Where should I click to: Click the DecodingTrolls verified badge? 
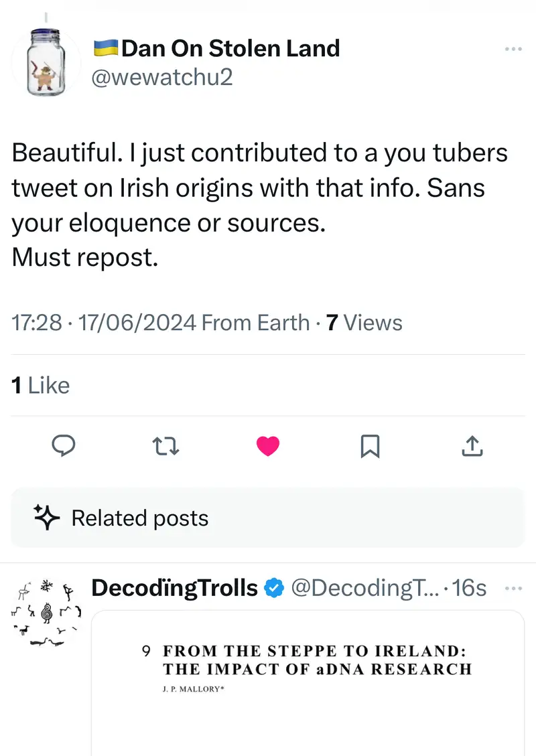273,588
